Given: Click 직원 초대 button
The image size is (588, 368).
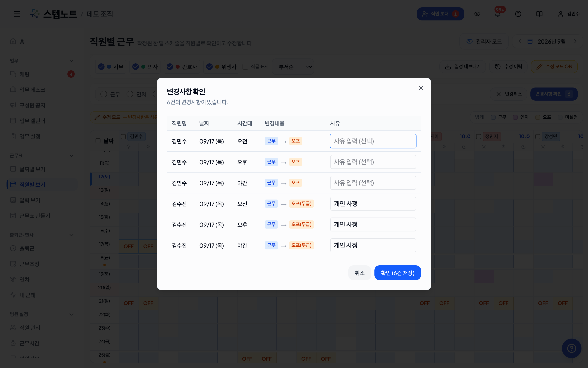Looking at the screenshot, I should tap(440, 14).
